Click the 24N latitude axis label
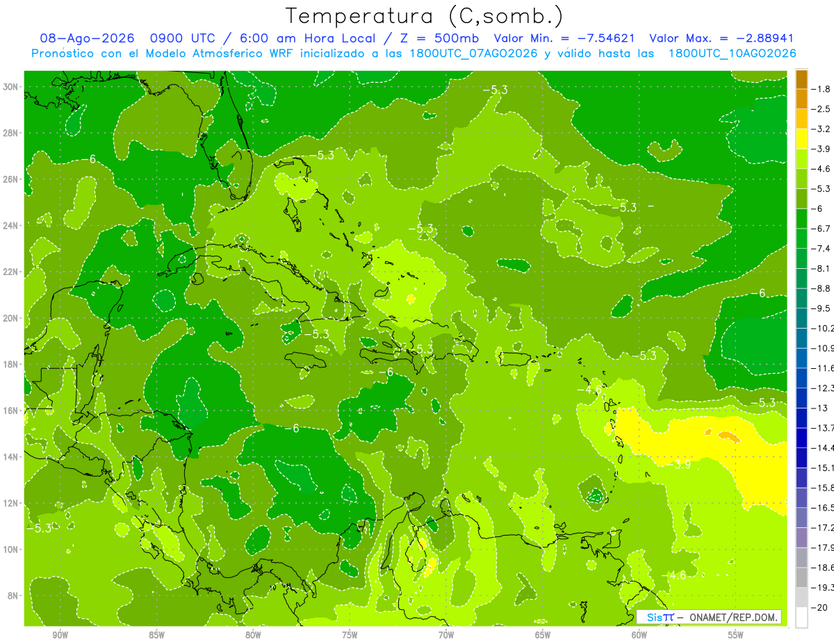Image resolution: width=834 pixels, height=644 pixels. pos(10,226)
